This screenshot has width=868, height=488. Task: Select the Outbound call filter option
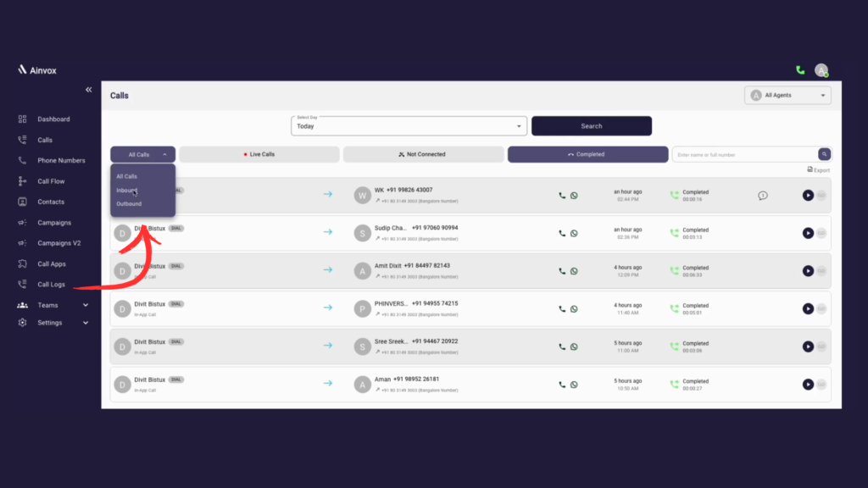[x=129, y=203]
